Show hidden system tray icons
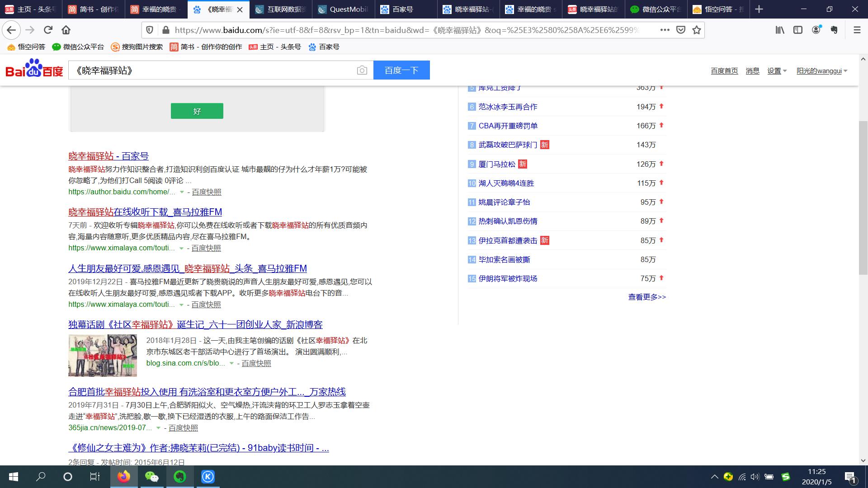Viewport: 868px width, 488px height. tap(714, 477)
